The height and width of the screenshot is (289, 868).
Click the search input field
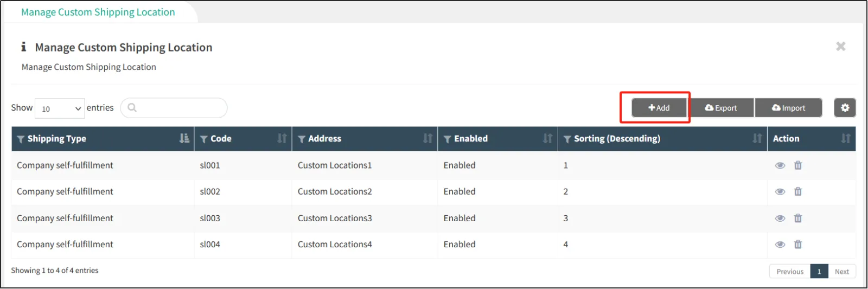coord(179,108)
